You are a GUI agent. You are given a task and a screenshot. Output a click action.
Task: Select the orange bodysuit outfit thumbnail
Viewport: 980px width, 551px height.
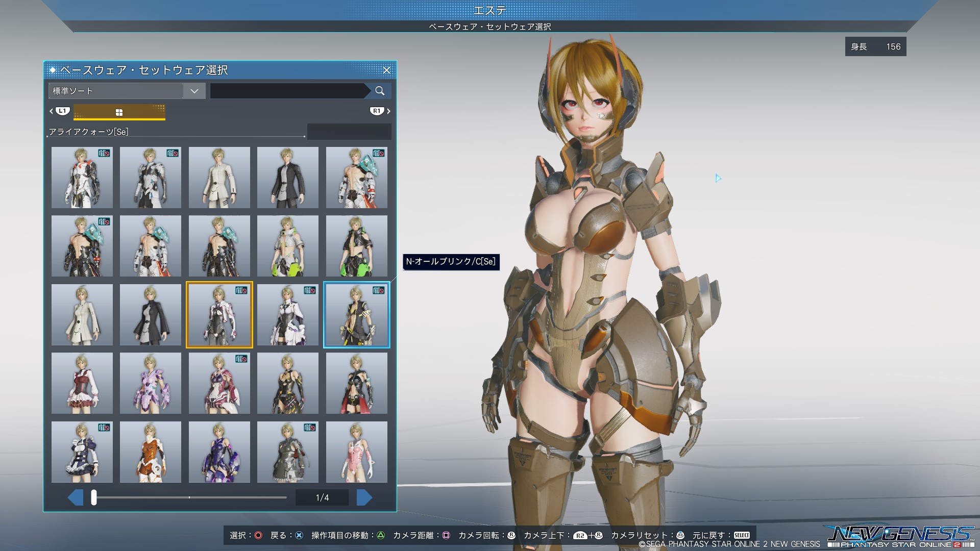point(151,452)
